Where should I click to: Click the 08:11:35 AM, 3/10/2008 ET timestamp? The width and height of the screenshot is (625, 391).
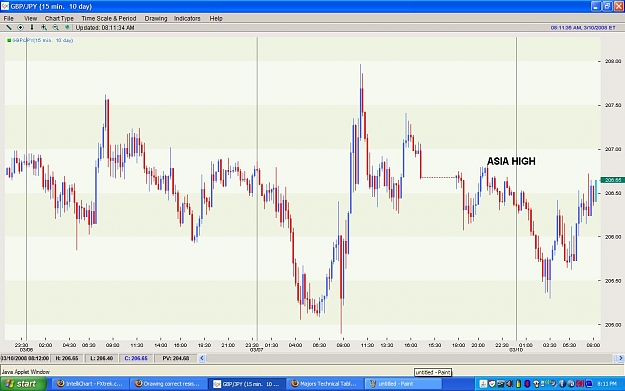(583, 28)
